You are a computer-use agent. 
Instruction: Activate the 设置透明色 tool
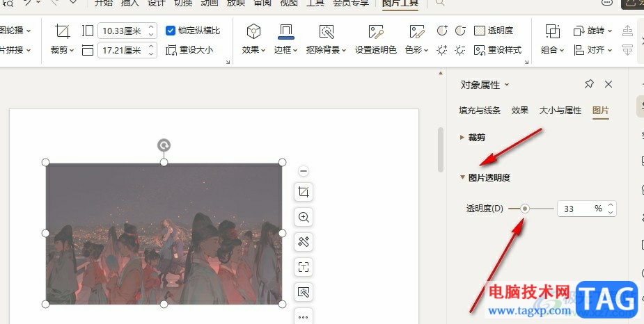(376, 40)
